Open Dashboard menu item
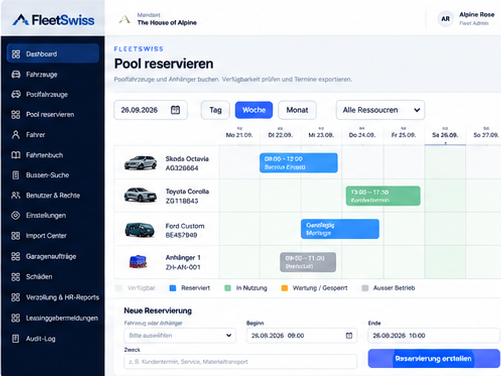The width and height of the screenshot is (501, 376). pyautogui.click(x=53, y=54)
